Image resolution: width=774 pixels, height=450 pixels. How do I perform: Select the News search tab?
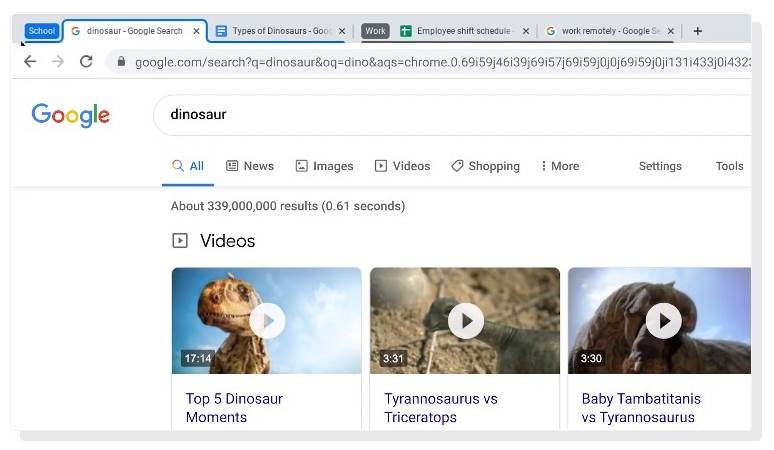click(250, 166)
